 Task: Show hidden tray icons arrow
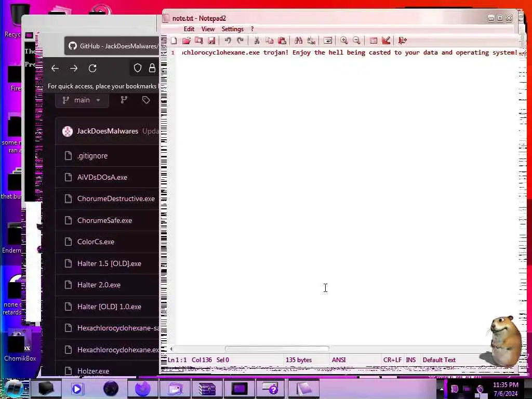(x=442, y=389)
